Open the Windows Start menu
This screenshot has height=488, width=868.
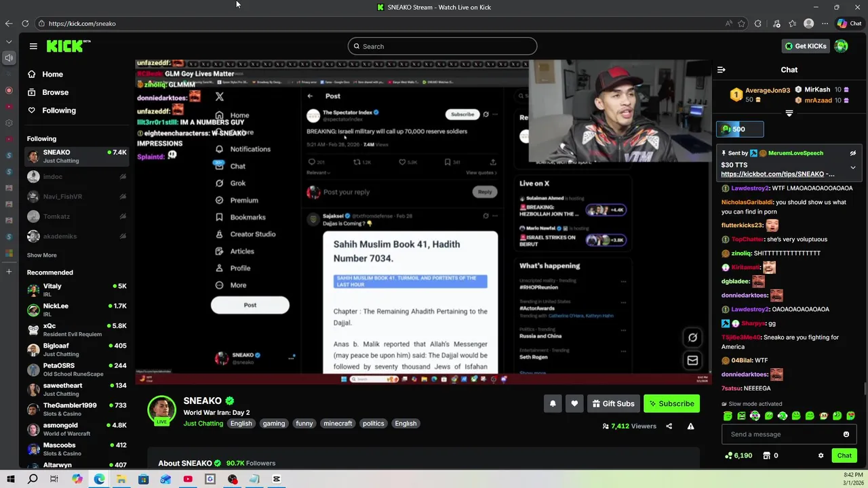pos(10,479)
